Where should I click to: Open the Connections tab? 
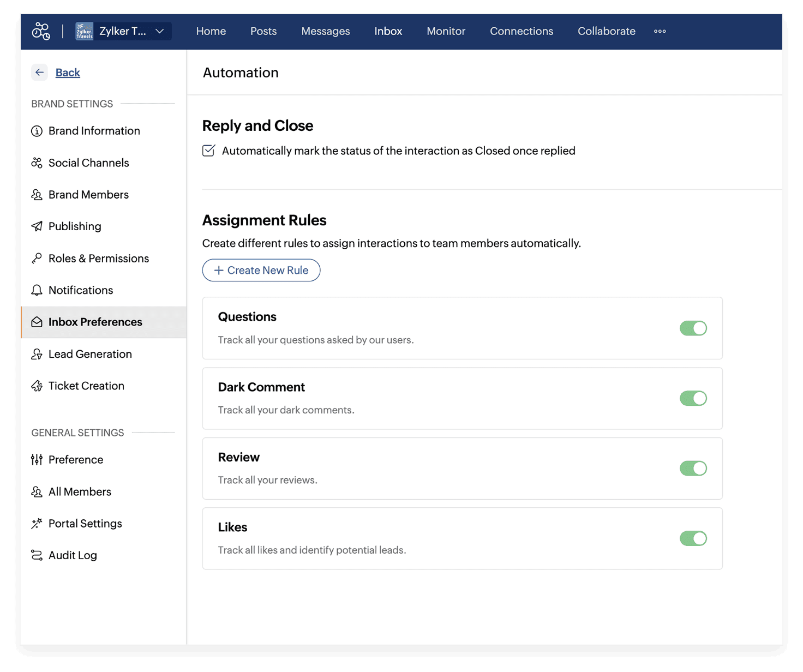pyautogui.click(x=521, y=31)
